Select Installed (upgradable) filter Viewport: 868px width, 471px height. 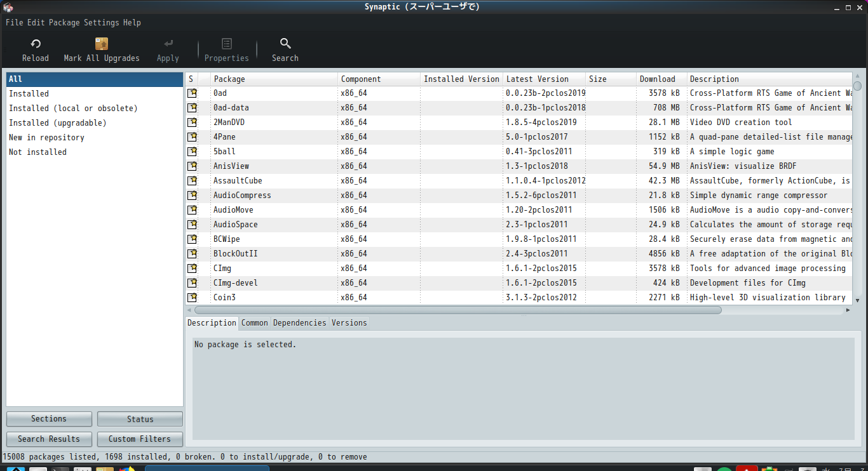tap(95, 123)
